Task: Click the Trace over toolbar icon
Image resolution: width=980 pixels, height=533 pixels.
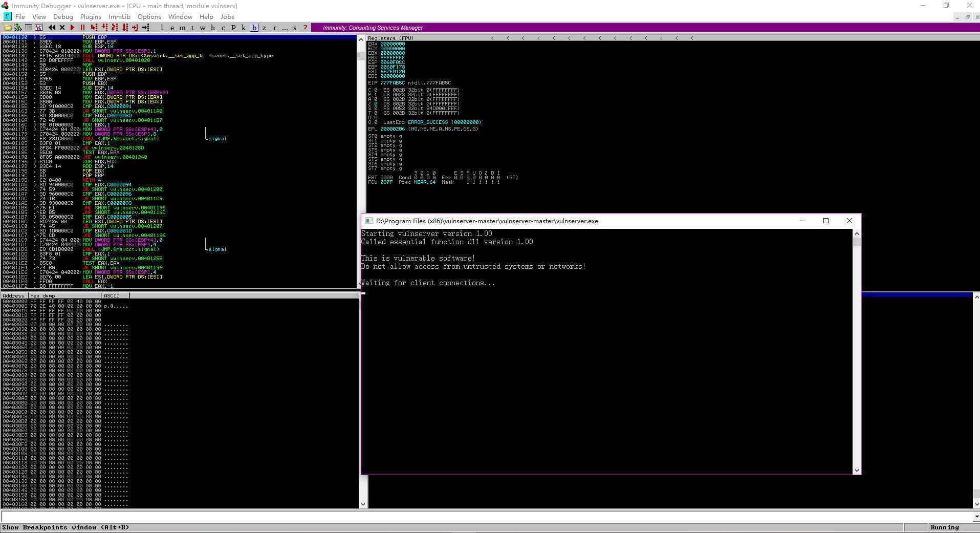Action: click(x=125, y=28)
